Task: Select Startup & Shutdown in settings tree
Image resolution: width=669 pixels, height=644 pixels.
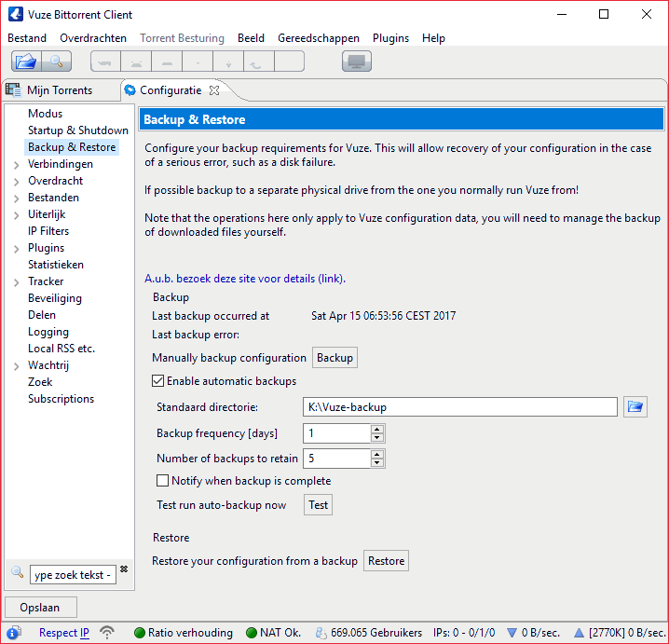Action: coord(78,130)
